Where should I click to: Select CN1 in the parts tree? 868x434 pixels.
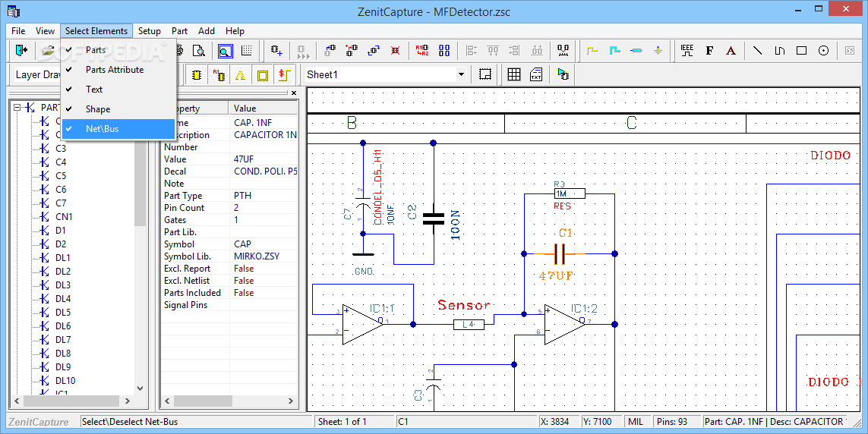(x=64, y=217)
